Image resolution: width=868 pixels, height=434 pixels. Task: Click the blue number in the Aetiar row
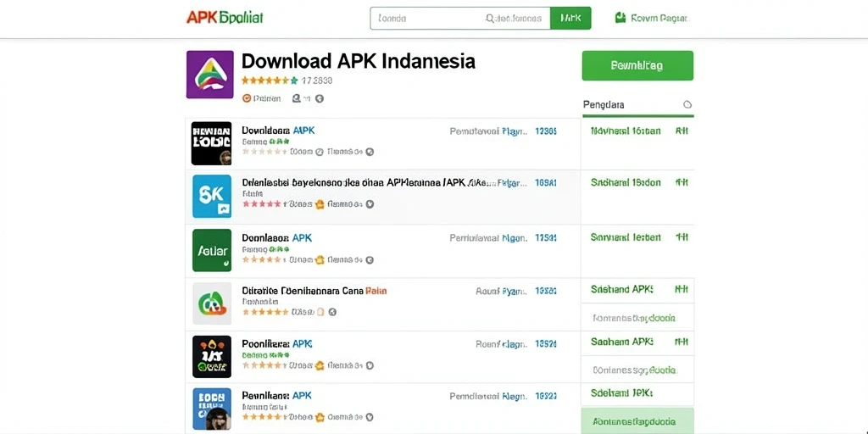(546, 237)
